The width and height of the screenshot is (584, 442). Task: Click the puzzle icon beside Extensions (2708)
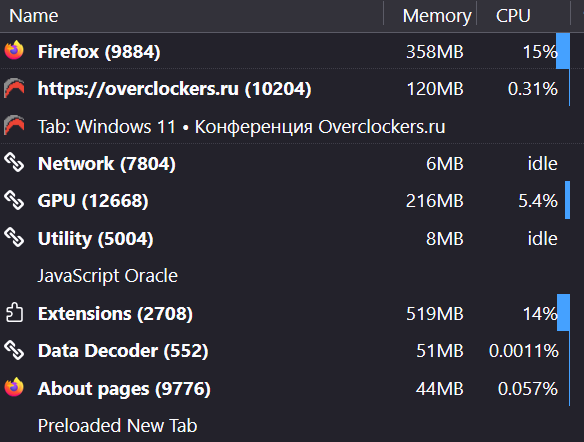pos(14,312)
